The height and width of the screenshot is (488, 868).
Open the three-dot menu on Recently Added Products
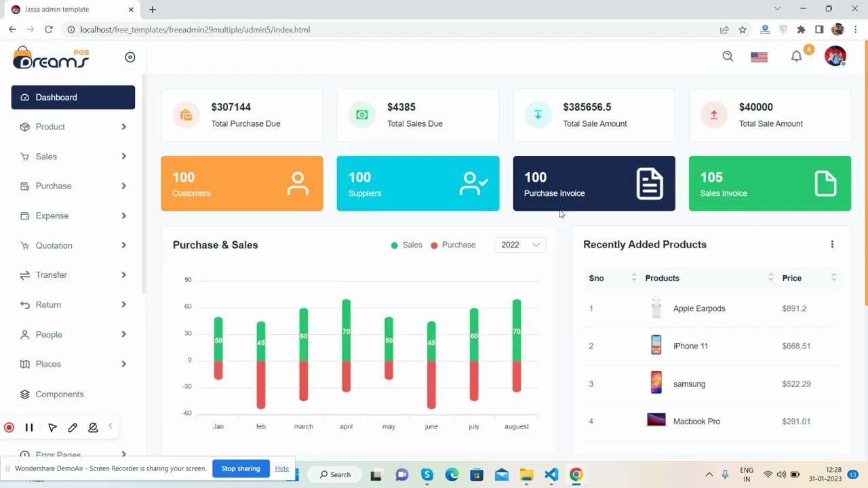pos(832,245)
